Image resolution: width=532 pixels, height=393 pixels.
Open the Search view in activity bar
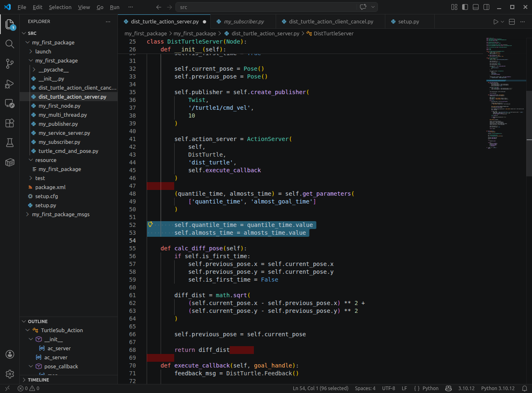tap(10, 44)
